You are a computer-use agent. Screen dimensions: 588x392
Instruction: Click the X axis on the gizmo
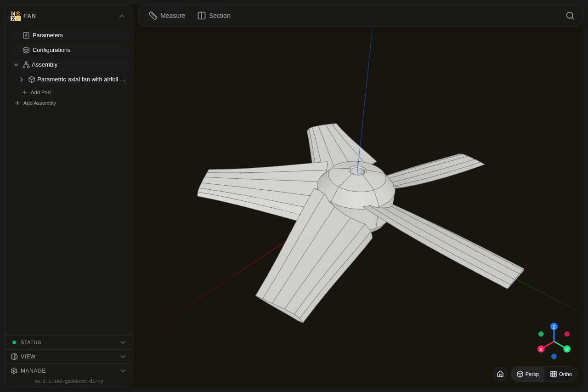click(x=541, y=349)
